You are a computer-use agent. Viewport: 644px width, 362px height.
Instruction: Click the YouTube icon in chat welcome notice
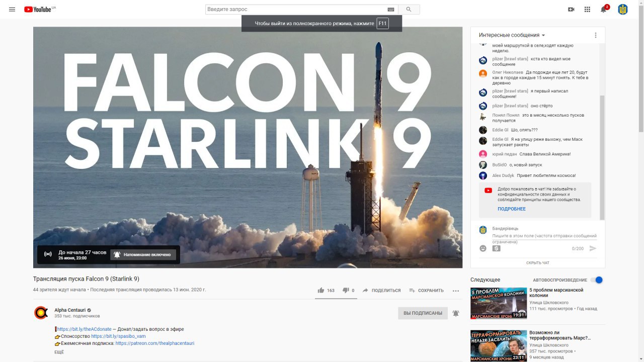pyautogui.click(x=488, y=191)
